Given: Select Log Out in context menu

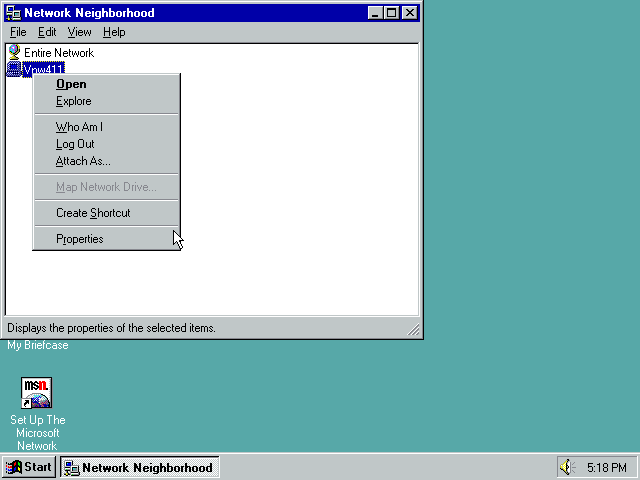Looking at the screenshot, I should (x=107, y=144).
